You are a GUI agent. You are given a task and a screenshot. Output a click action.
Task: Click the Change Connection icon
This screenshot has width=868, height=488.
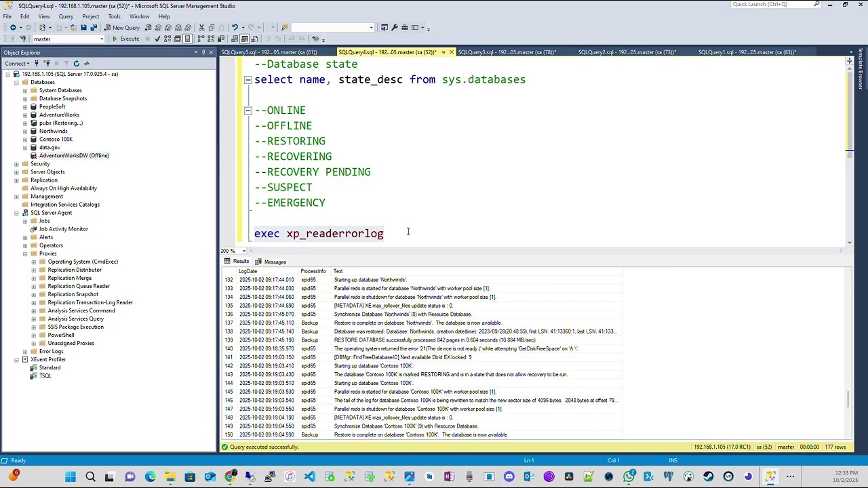click(23, 39)
